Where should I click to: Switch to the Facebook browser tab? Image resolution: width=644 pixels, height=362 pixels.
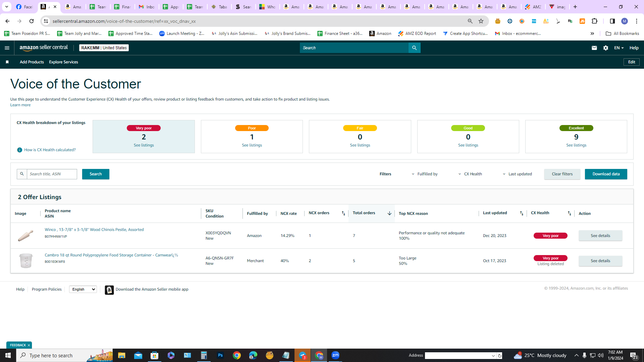24,7
